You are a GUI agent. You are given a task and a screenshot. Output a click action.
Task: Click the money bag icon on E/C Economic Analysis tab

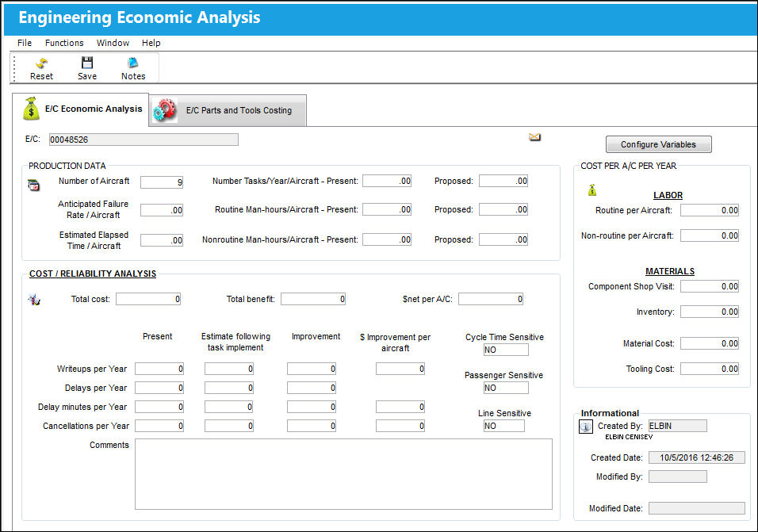pos(31,109)
